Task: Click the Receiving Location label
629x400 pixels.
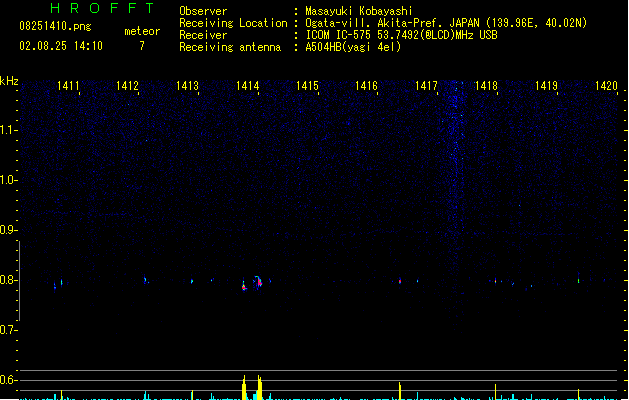Action: 233,23
